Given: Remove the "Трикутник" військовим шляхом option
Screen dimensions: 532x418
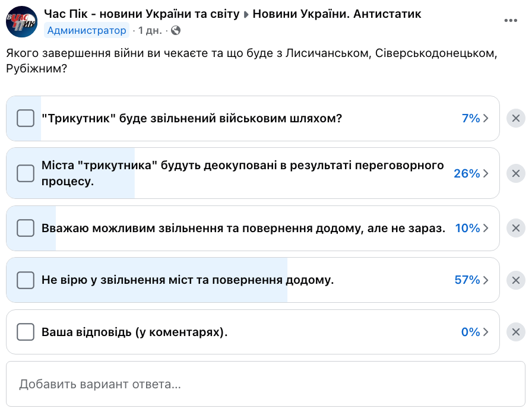Looking at the screenshot, I should tap(515, 118).
